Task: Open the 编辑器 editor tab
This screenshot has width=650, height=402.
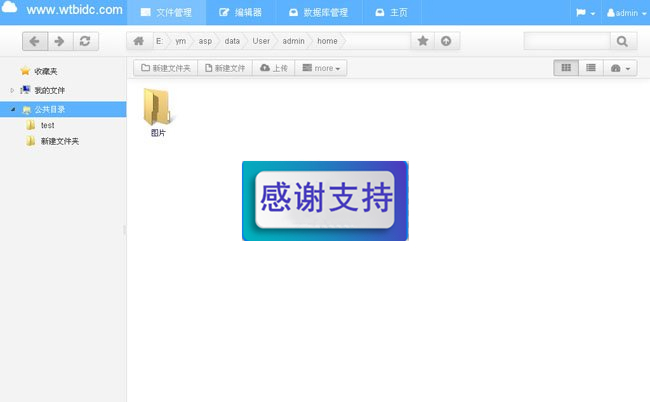Action: click(x=240, y=12)
